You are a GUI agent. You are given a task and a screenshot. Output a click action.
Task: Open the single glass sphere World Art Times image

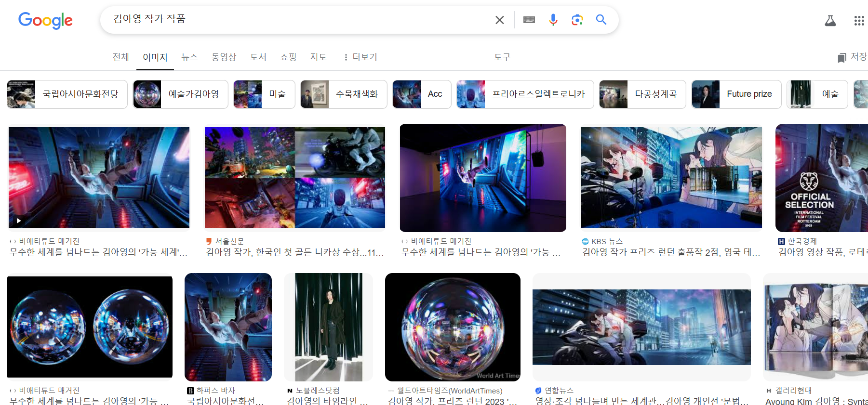click(453, 327)
